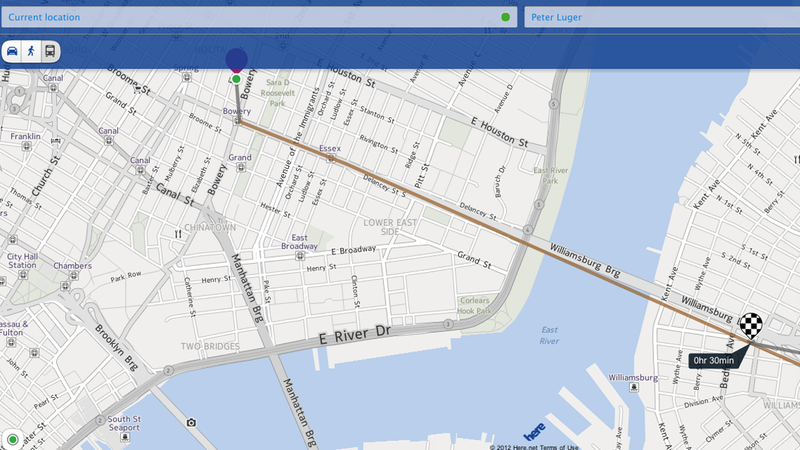800x450 pixels.
Task: Click the here logo on the map
Action: coord(534,432)
